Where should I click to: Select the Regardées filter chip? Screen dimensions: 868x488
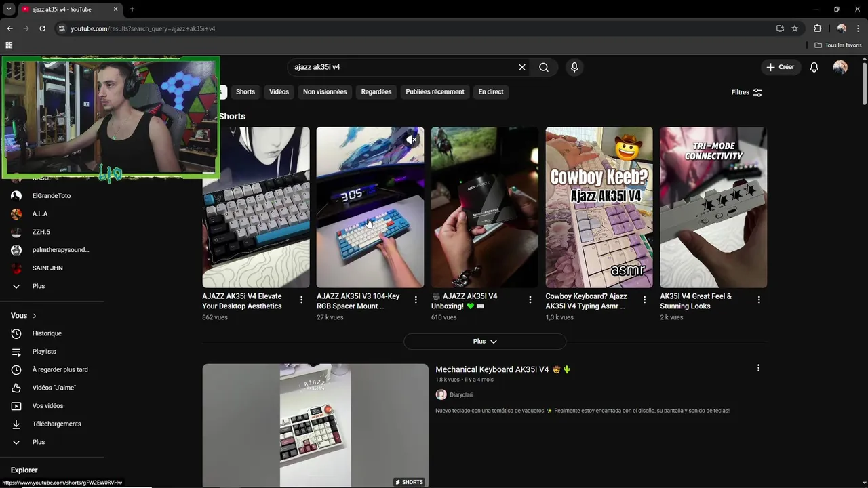(376, 92)
